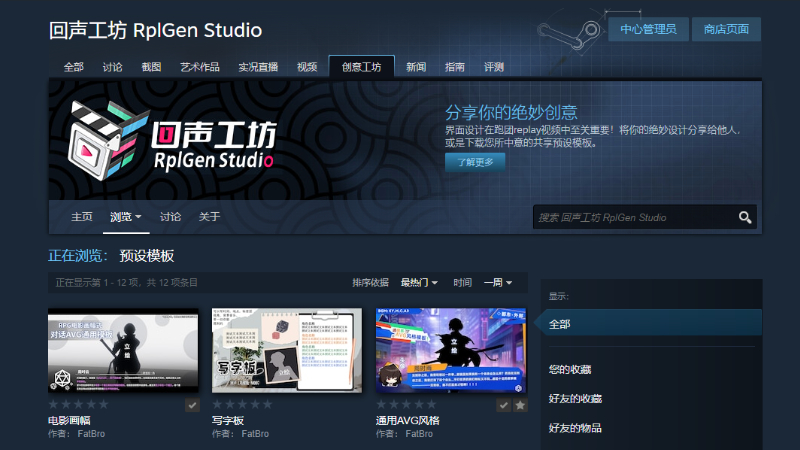Open the 指南 tab
The image size is (800, 450).
tap(455, 67)
